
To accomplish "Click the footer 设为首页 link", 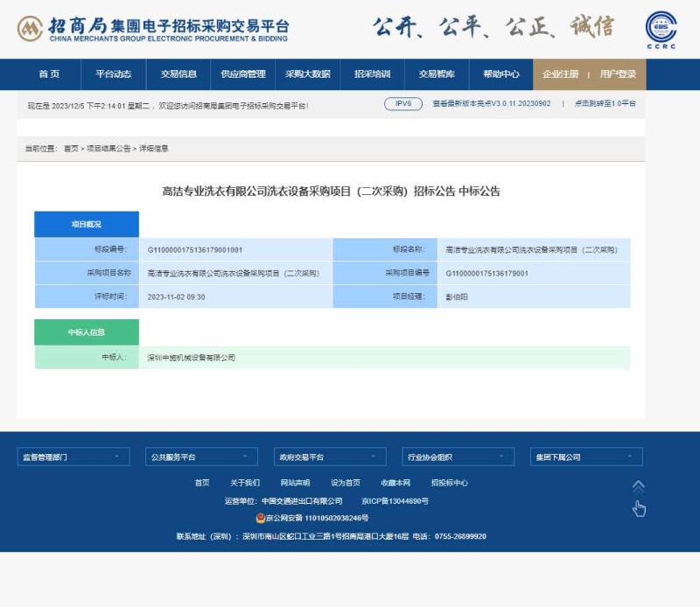I will (346, 483).
